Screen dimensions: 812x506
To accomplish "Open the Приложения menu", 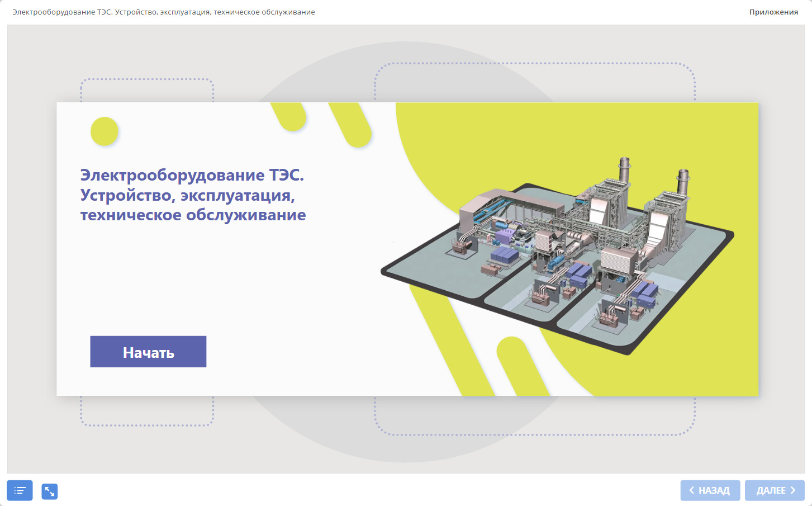I will [x=773, y=12].
